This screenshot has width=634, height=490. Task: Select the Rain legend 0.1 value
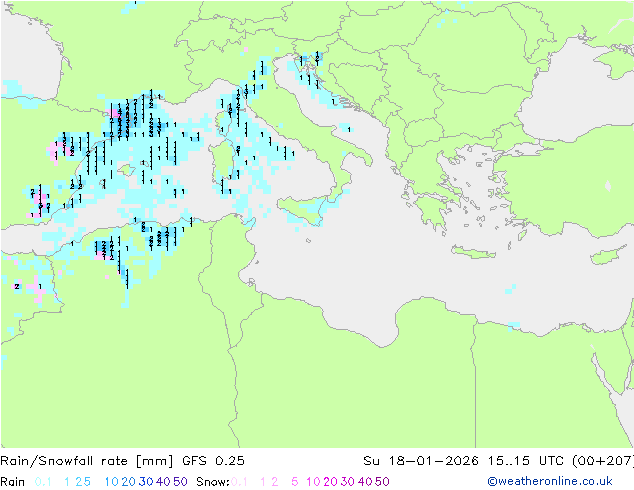(x=43, y=482)
